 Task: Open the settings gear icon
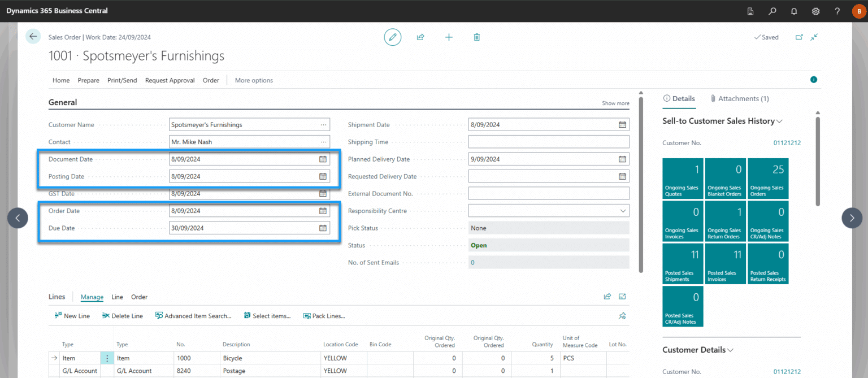pyautogui.click(x=815, y=11)
